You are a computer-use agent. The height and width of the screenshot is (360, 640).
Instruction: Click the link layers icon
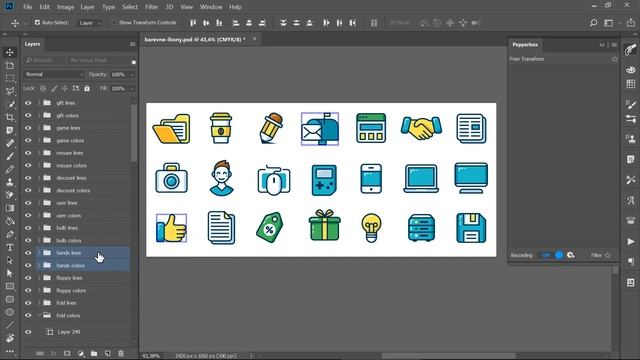tap(40, 353)
